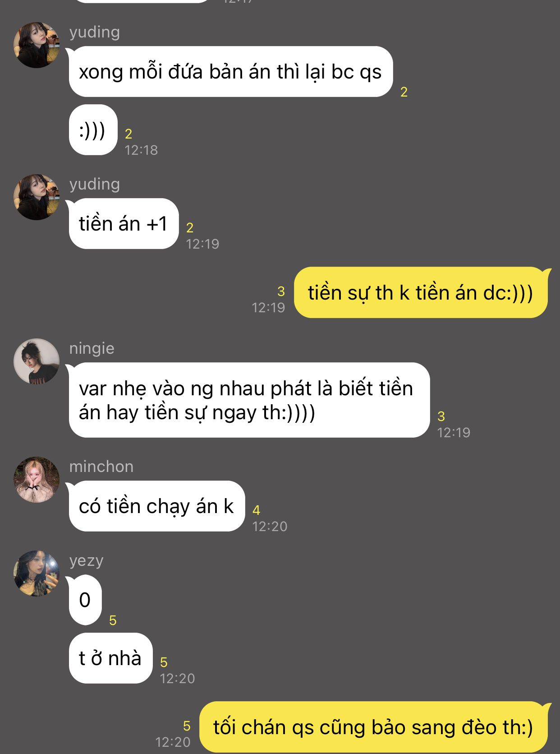
Task: Tap ningie's profile avatar
Action: 37,361
